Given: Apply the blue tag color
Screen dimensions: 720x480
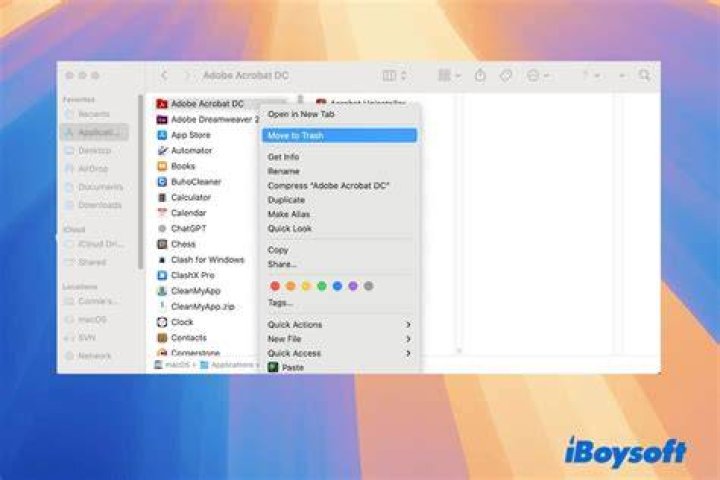Looking at the screenshot, I should click(x=338, y=286).
